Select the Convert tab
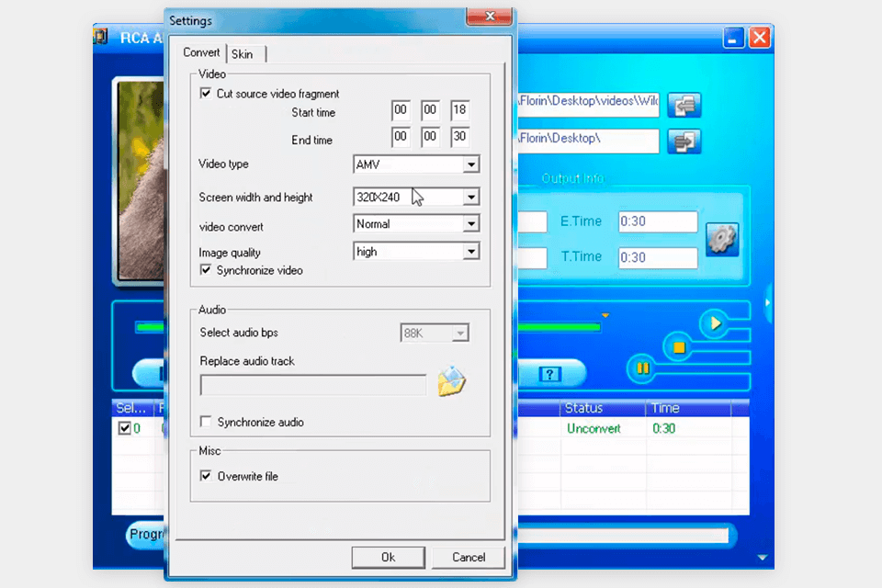Screen dimensions: 882x588 [x=201, y=52]
